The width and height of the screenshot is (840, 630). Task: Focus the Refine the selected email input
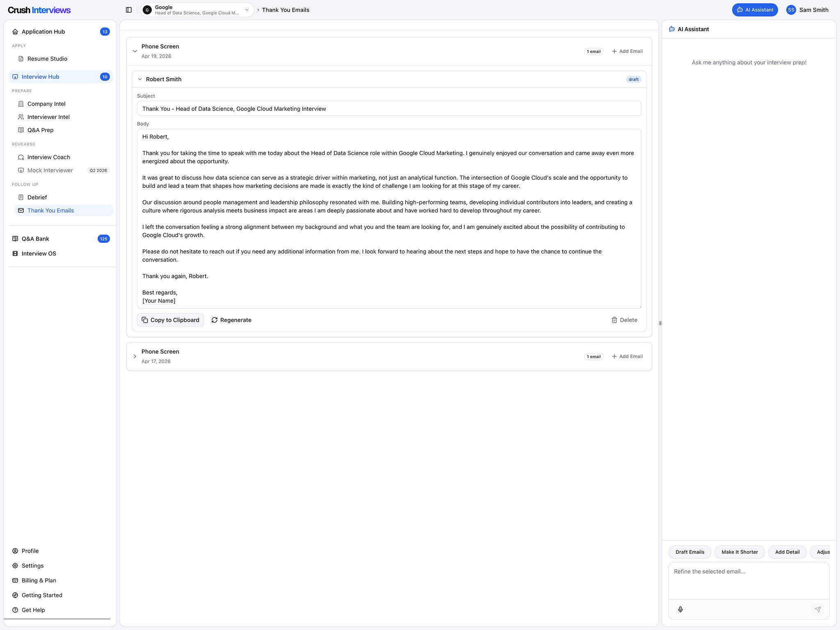coord(749,581)
